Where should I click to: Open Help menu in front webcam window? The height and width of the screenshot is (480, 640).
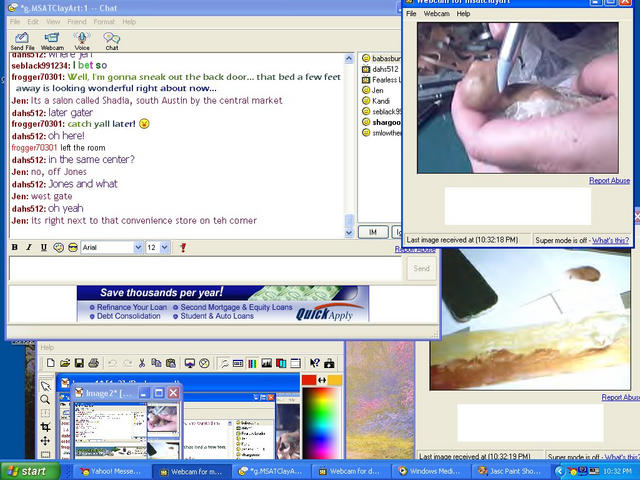[x=463, y=13]
